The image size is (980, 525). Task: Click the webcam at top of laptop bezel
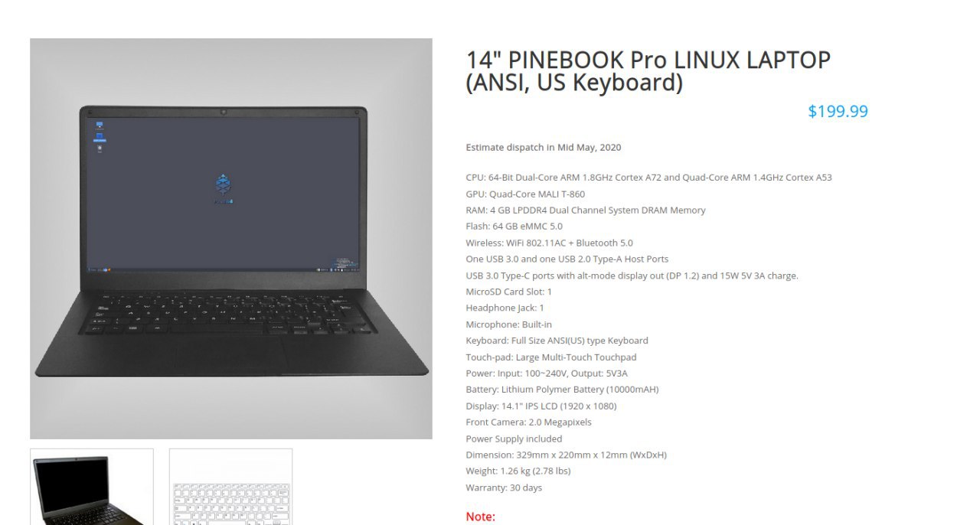(223, 112)
